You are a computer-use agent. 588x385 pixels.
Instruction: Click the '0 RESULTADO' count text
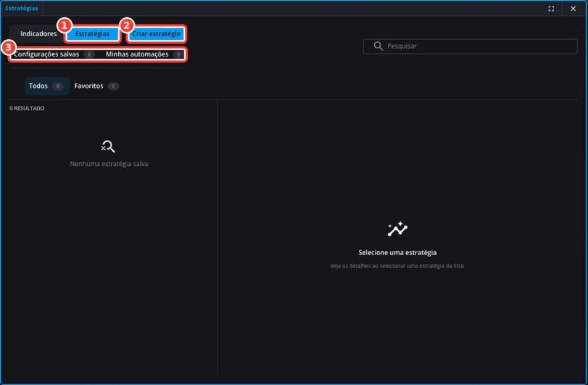click(x=27, y=108)
